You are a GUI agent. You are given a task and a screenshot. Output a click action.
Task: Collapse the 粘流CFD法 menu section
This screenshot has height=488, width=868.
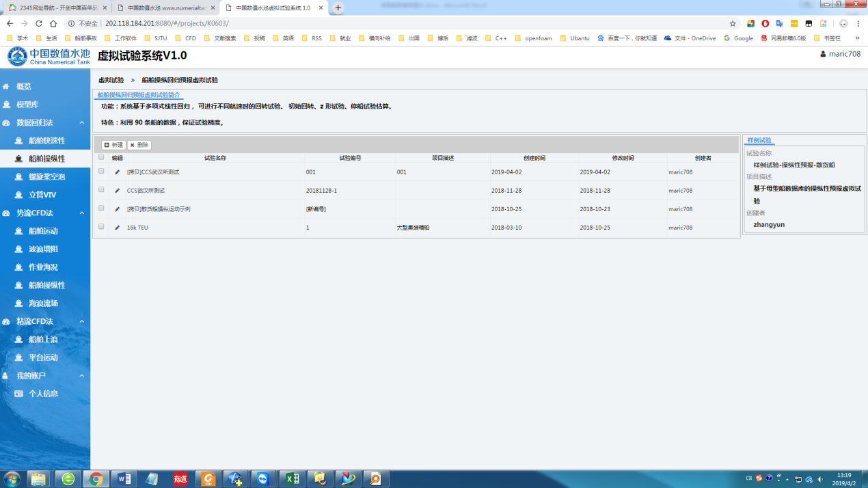[x=81, y=321]
